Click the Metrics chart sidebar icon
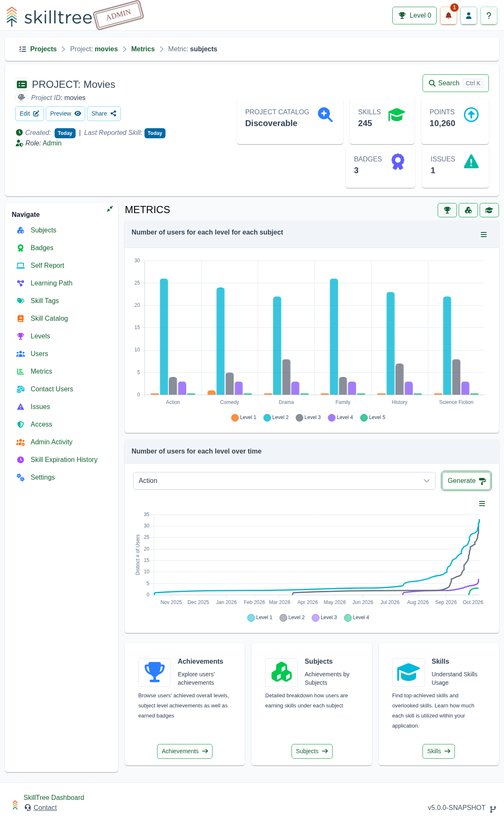This screenshot has height=823, width=504. (x=21, y=372)
